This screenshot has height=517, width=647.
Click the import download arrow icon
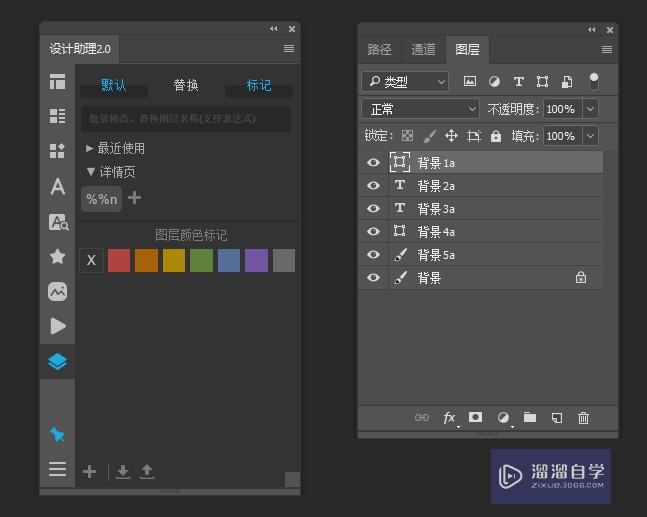tap(123, 472)
